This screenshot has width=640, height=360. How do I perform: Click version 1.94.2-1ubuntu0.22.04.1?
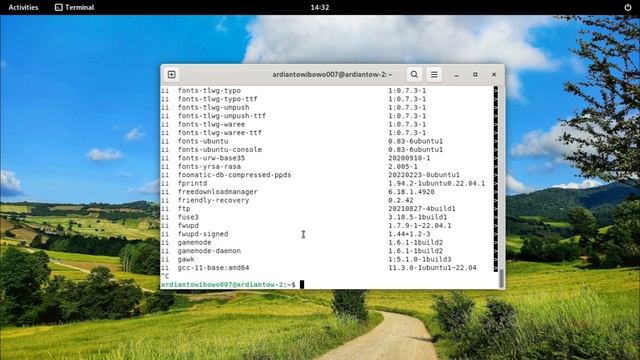pyautogui.click(x=436, y=183)
